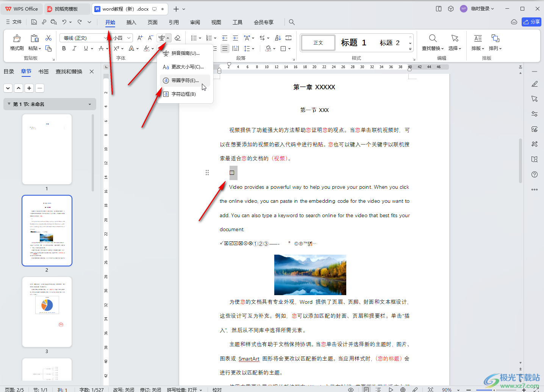This screenshot has height=392, width=544.
Task: Open the 页面 (Page) ribbon tab
Action: coord(152,22)
